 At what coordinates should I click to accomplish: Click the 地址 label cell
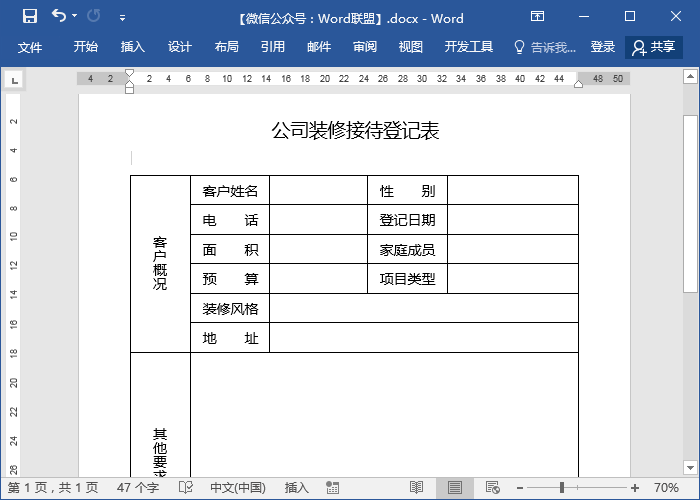coord(230,338)
